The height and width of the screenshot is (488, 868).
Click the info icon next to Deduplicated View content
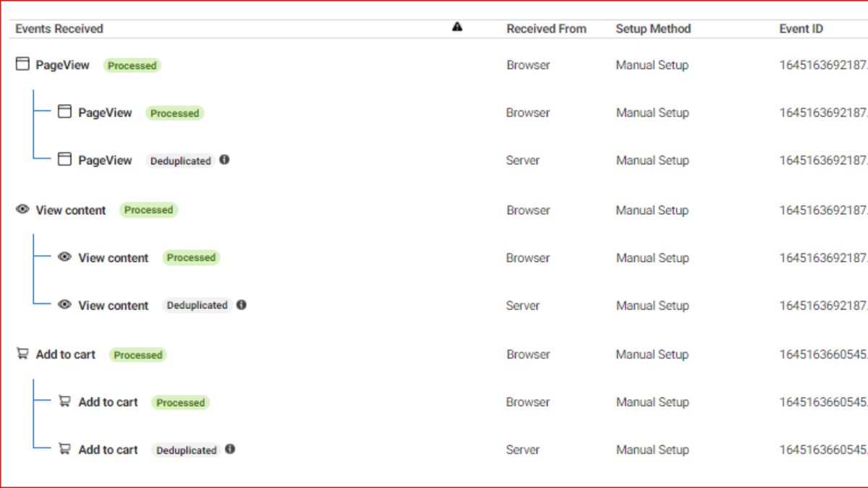coord(242,305)
